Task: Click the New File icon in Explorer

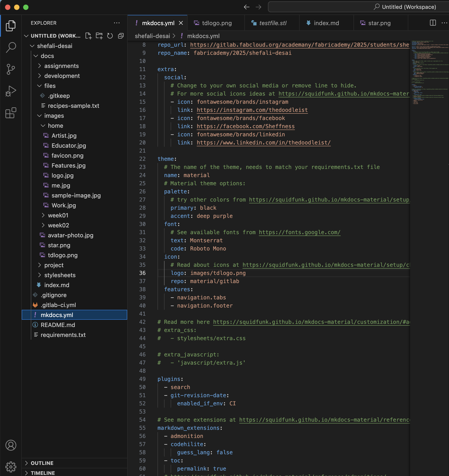Action: click(x=88, y=36)
